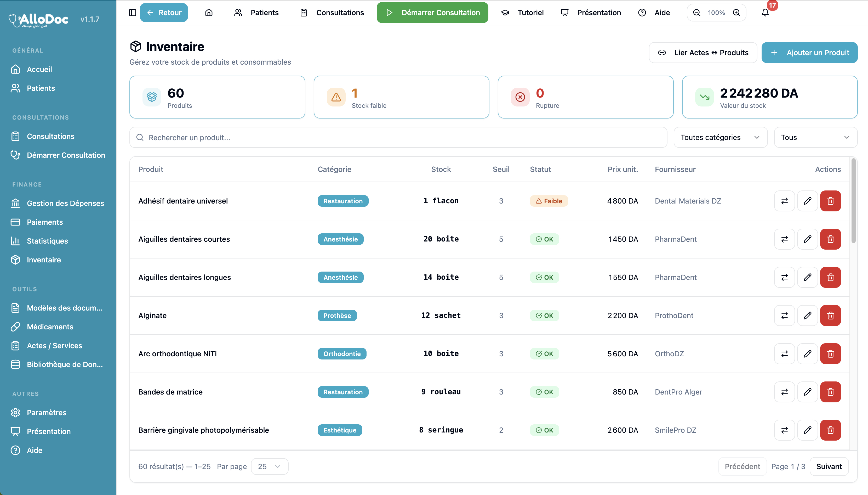This screenshot has width=868, height=495.
Task: Delete the Arc orthodontique NiTi row
Action: click(x=830, y=353)
